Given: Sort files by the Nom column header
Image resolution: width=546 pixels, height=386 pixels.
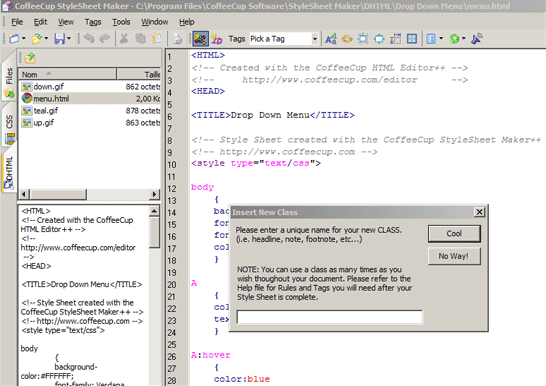Looking at the screenshot, I should (67, 74).
